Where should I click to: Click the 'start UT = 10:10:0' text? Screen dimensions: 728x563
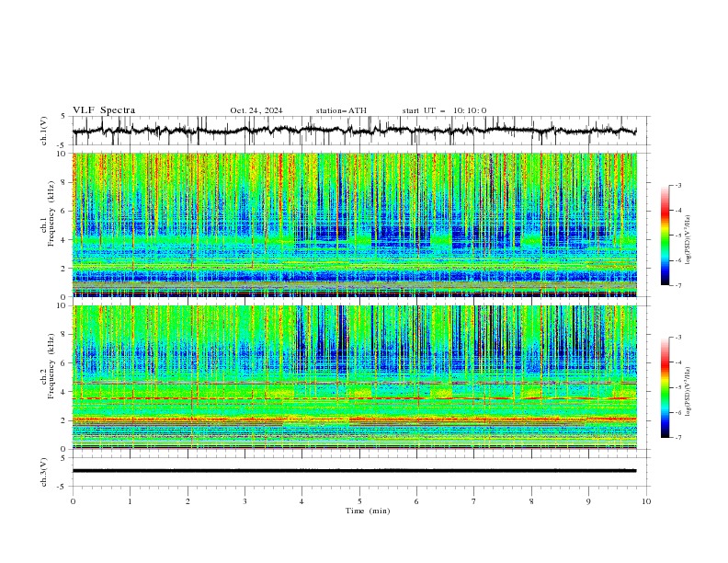[x=444, y=110]
